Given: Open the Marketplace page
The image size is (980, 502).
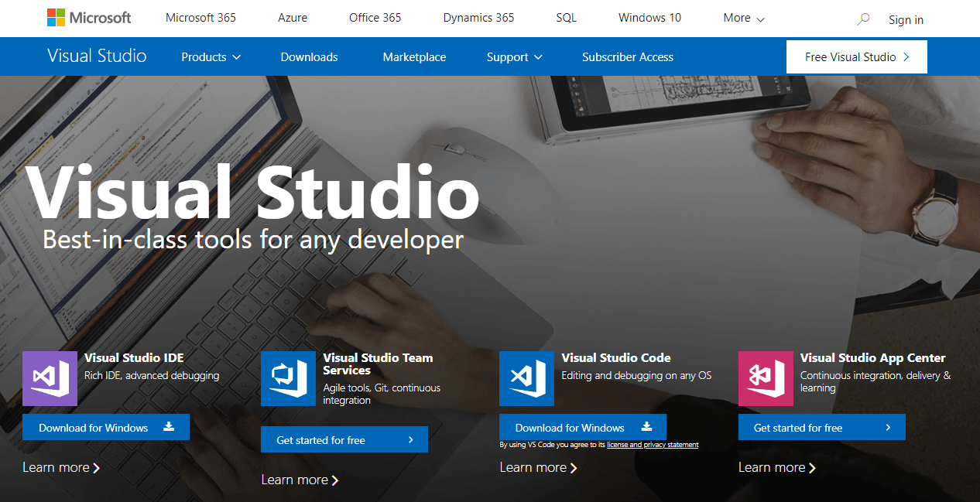Looking at the screenshot, I should [414, 57].
